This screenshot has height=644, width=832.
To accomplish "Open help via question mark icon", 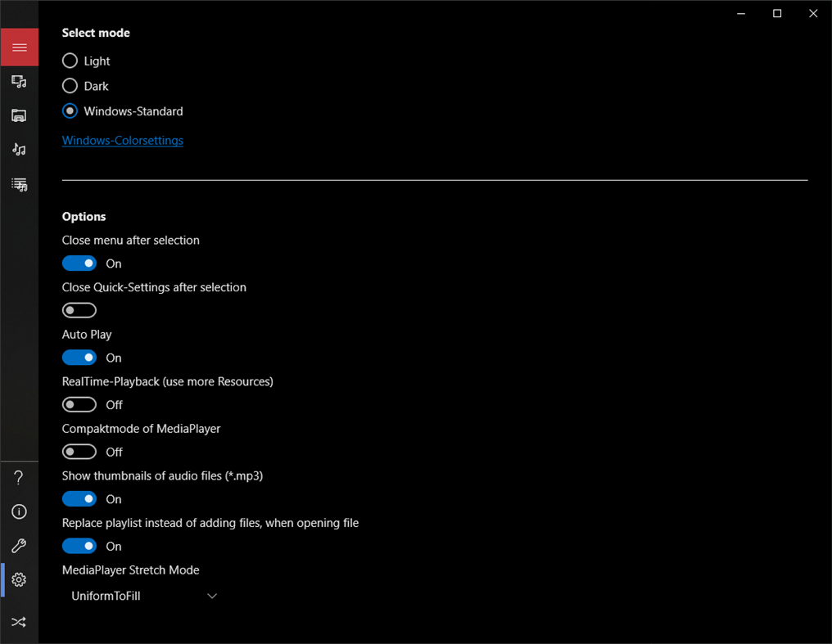I will (19, 478).
